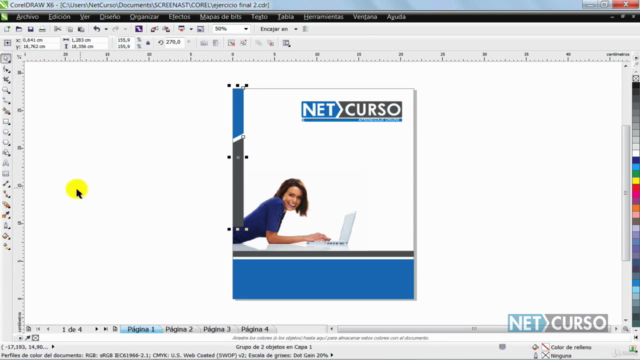The image size is (640, 360).
Task: Click the vertical scrollbar thumb
Action: pyautogui.click(x=626, y=193)
